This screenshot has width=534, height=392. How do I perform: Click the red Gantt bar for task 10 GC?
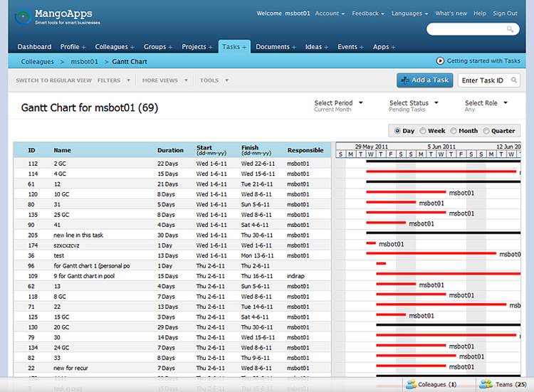coord(406,192)
